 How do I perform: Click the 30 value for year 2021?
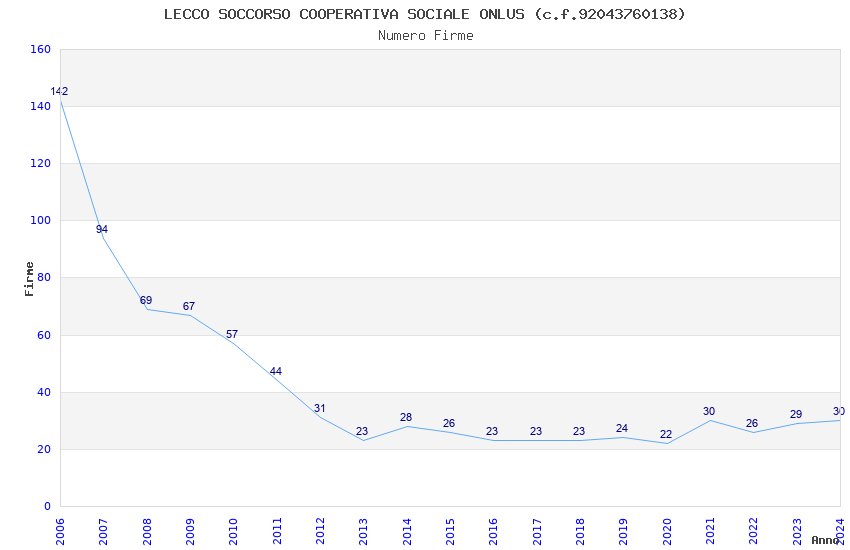[x=709, y=411]
